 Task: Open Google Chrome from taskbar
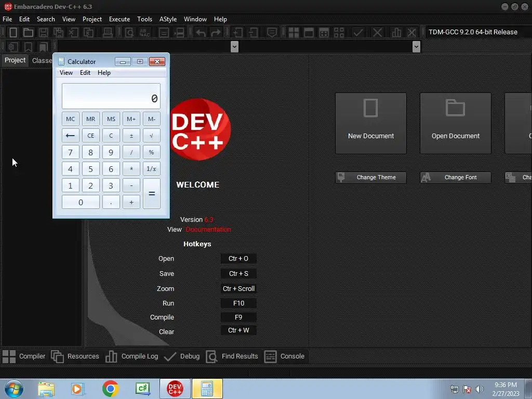coord(110,389)
